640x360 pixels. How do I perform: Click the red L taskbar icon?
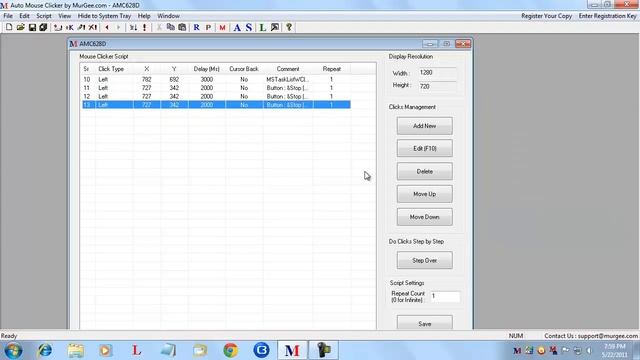coord(137,350)
